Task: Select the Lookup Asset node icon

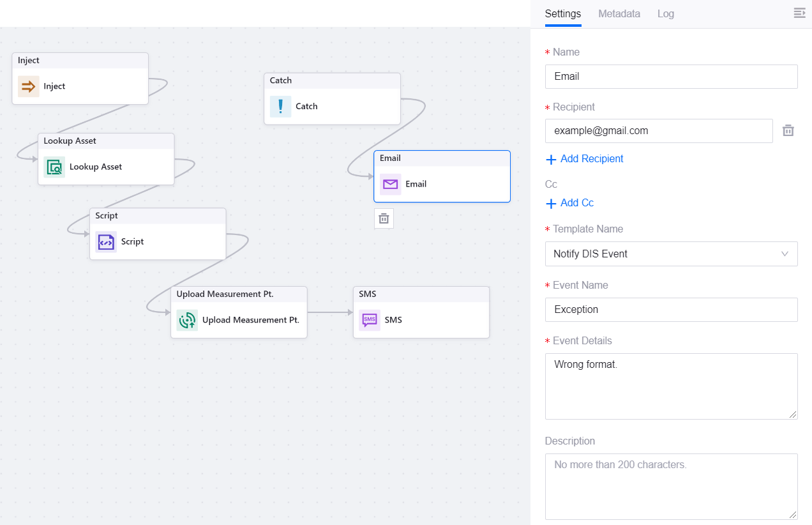Action: pyautogui.click(x=54, y=167)
